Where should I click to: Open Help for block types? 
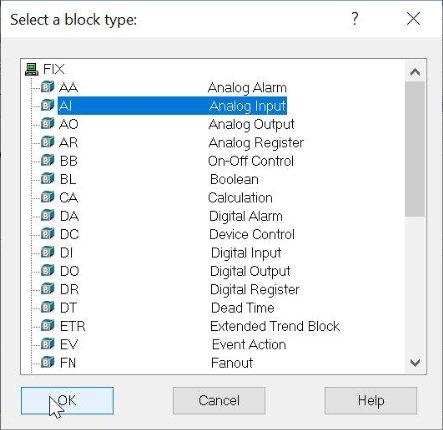point(371,401)
